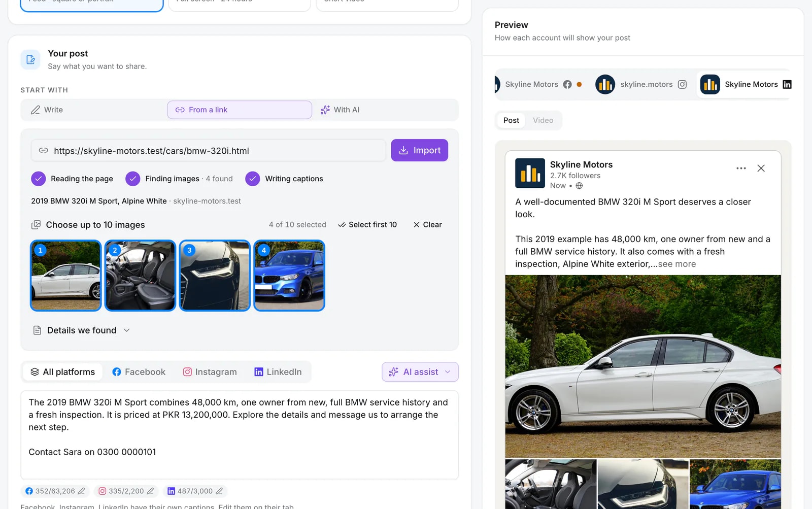This screenshot has width=812, height=509.
Task: Switch to All platforms caption tab
Action: click(63, 372)
